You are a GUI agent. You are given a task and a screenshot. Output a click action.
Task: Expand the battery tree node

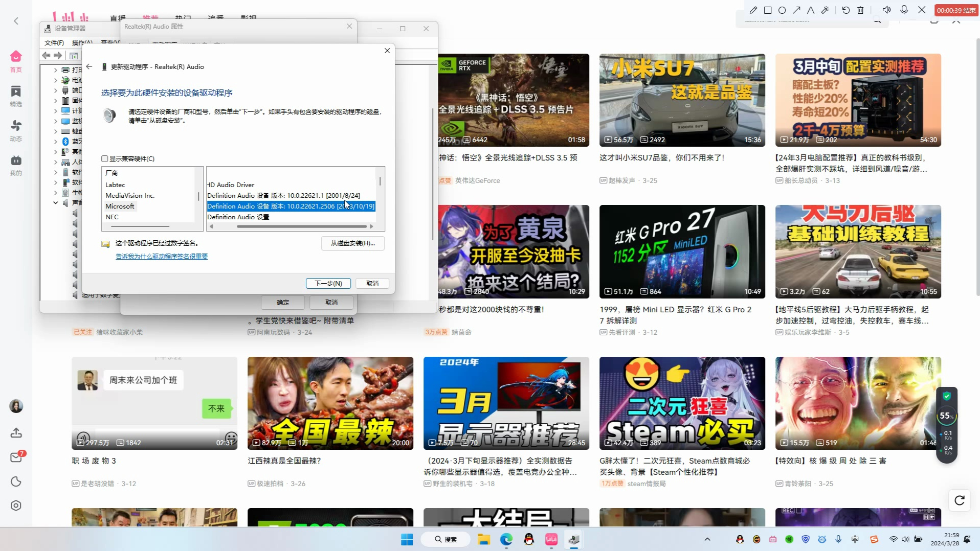[56, 80]
